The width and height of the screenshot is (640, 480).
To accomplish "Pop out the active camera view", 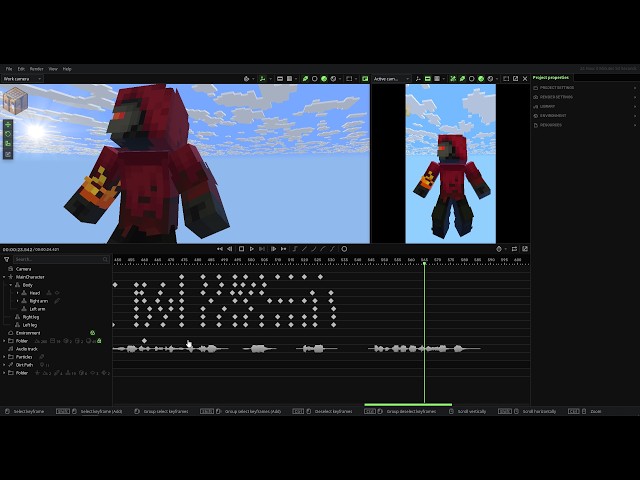I will coord(516,79).
